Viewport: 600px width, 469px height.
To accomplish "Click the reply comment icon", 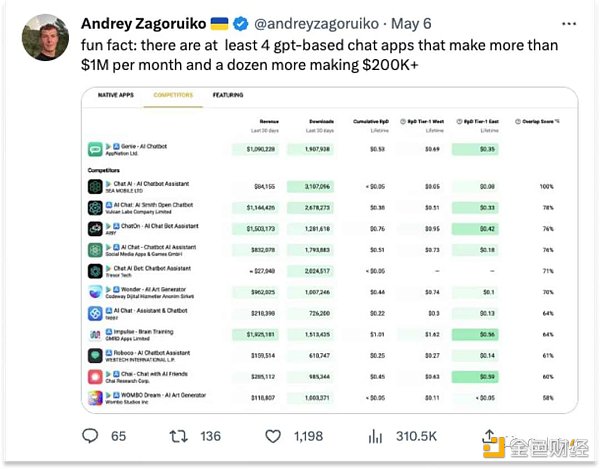I will pyautogui.click(x=91, y=436).
